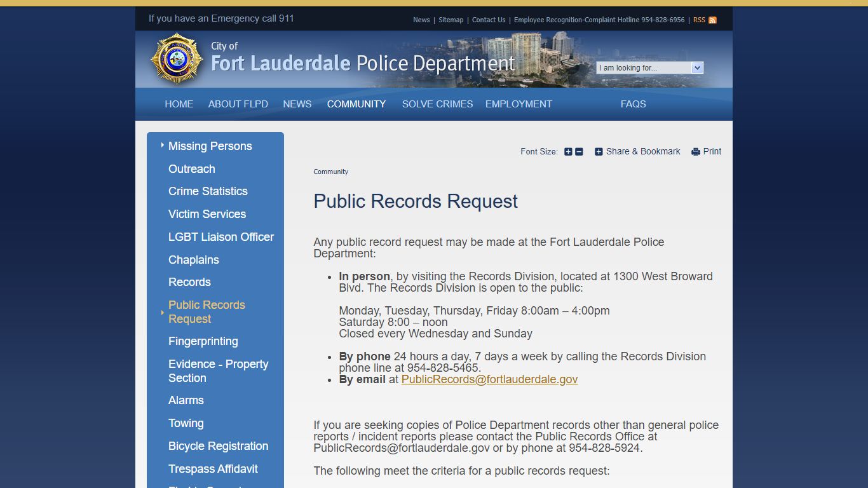Click the 'By email' bold text

coord(362,379)
